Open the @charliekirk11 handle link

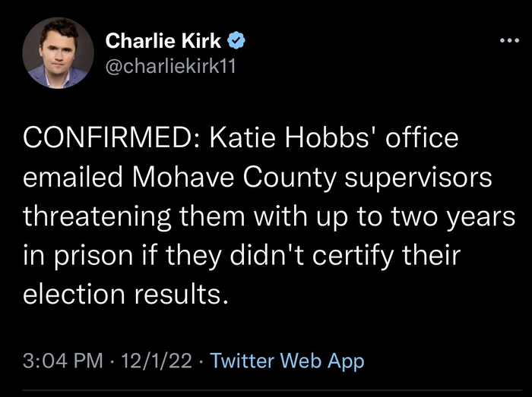pyautogui.click(x=170, y=66)
